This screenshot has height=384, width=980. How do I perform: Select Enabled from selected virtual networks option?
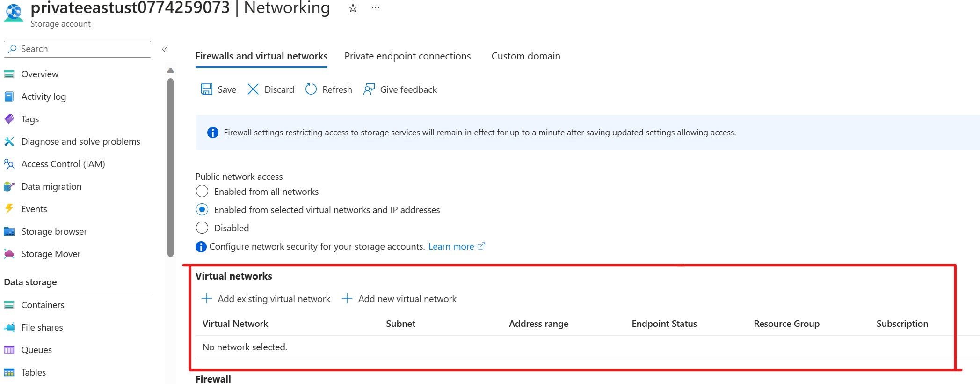click(202, 210)
